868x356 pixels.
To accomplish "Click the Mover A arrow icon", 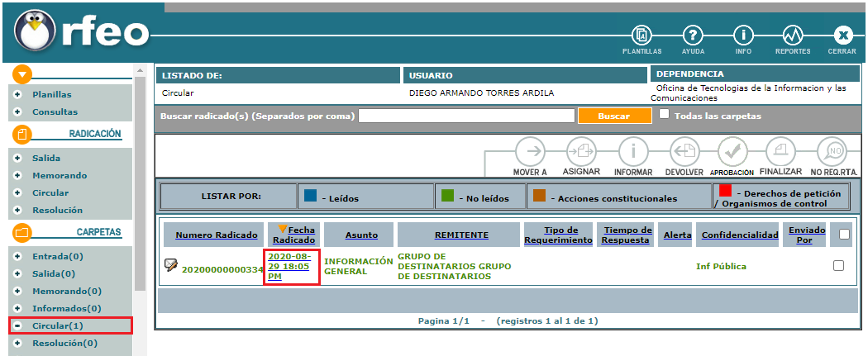I will click(530, 153).
